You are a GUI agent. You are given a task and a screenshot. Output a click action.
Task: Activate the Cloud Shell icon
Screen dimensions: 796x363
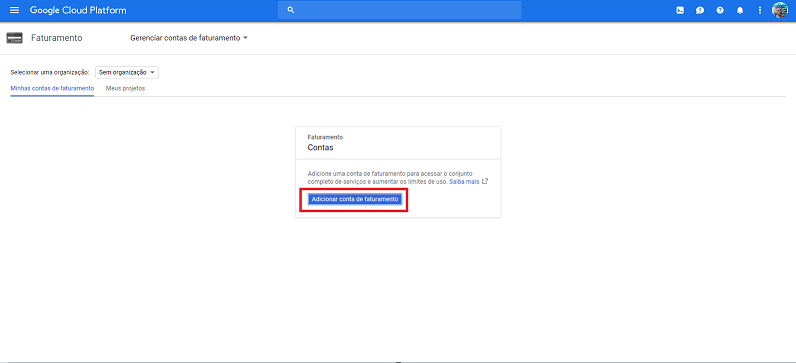point(680,10)
